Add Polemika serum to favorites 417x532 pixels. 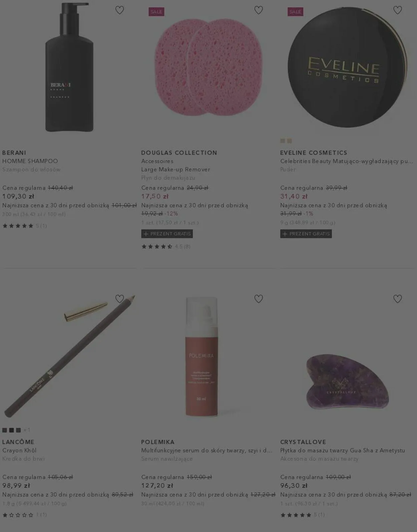coord(259,299)
